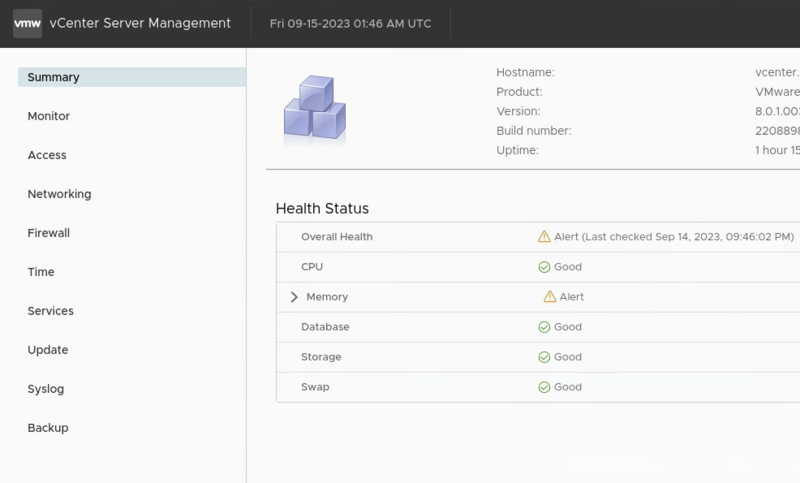Screen dimensions: 800x483
Task: Click the uptime value 1 hour
Action: tap(778, 150)
